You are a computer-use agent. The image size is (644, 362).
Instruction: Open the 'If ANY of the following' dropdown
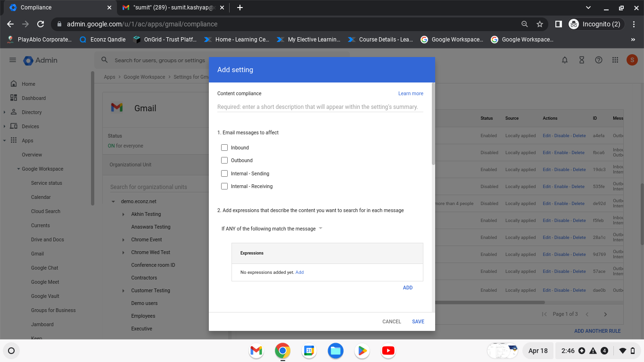tap(272, 229)
